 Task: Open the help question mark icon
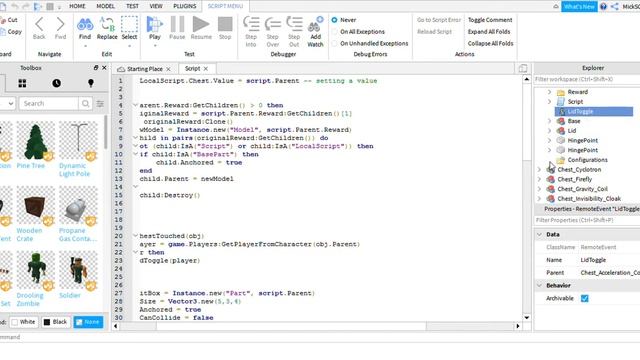604,7
